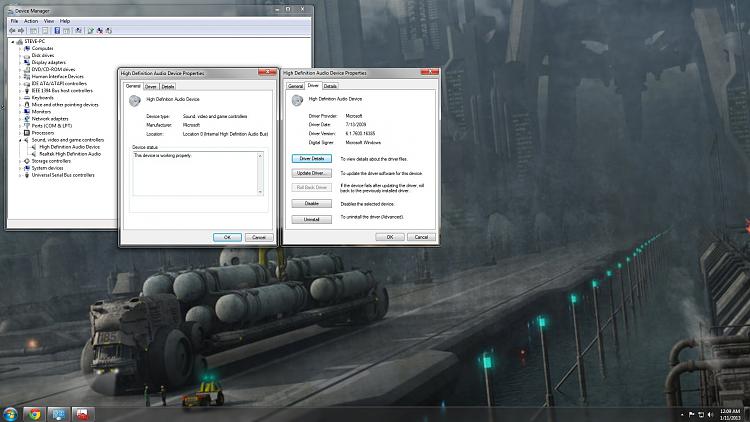The width and height of the screenshot is (750, 422).
Task: Click the Display adapters category icon
Action: pyautogui.click(x=27, y=62)
